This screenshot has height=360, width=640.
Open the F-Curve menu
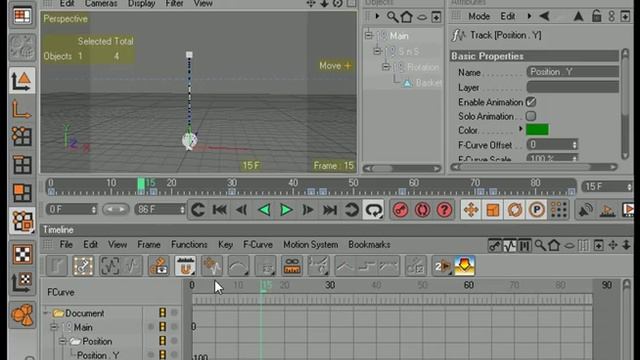[258, 244]
